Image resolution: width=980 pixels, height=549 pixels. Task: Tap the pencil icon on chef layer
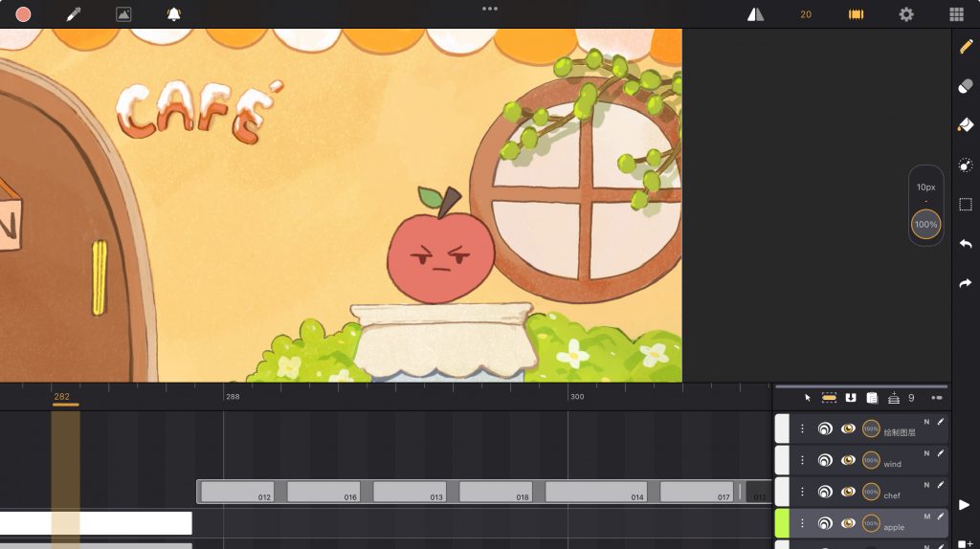coord(941,485)
